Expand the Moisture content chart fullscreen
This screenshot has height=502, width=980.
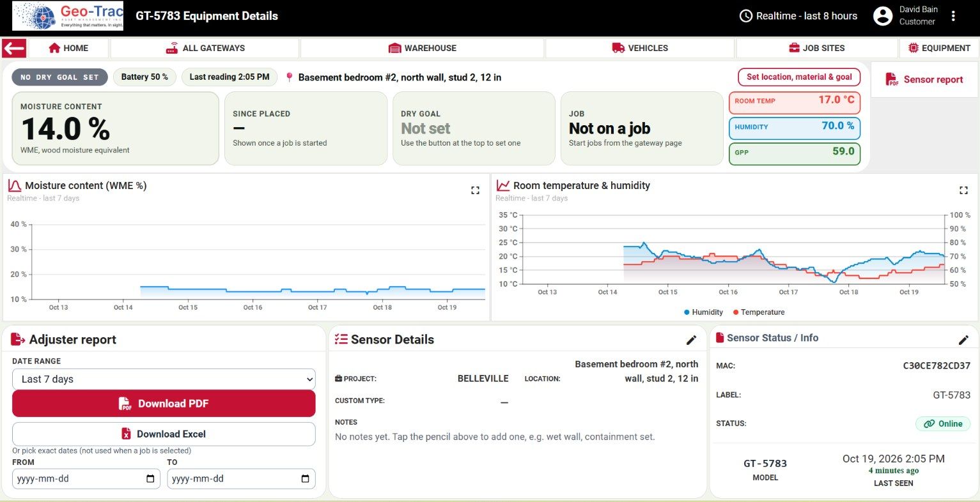(475, 190)
